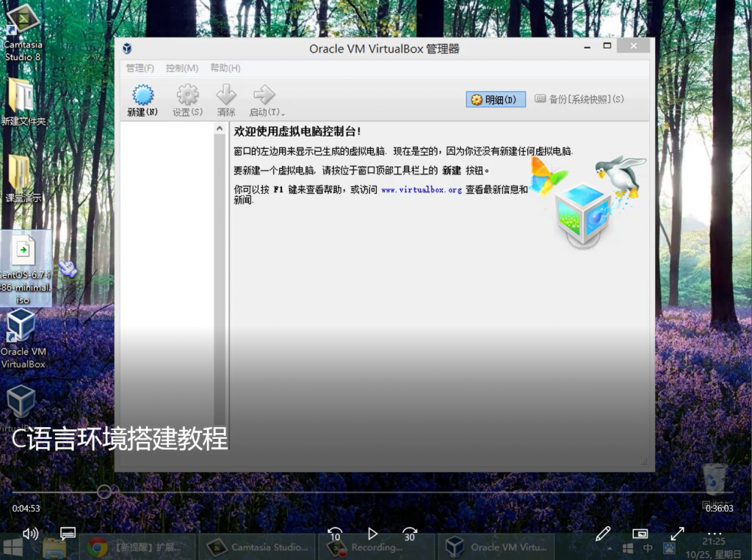Select the 明细(D) details button
Screen dimensions: 752x560
(x=496, y=99)
